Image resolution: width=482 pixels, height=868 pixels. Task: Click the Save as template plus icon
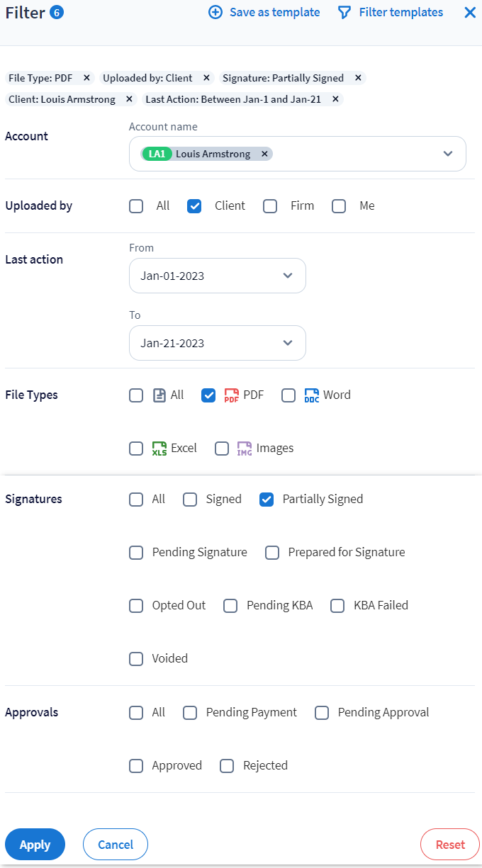click(215, 13)
